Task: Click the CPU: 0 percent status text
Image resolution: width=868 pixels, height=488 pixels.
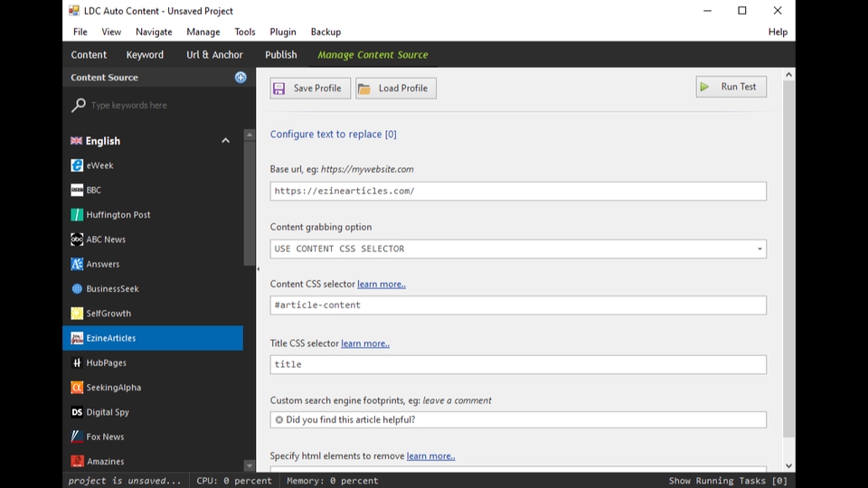Action: pyautogui.click(x=234, y=481)
